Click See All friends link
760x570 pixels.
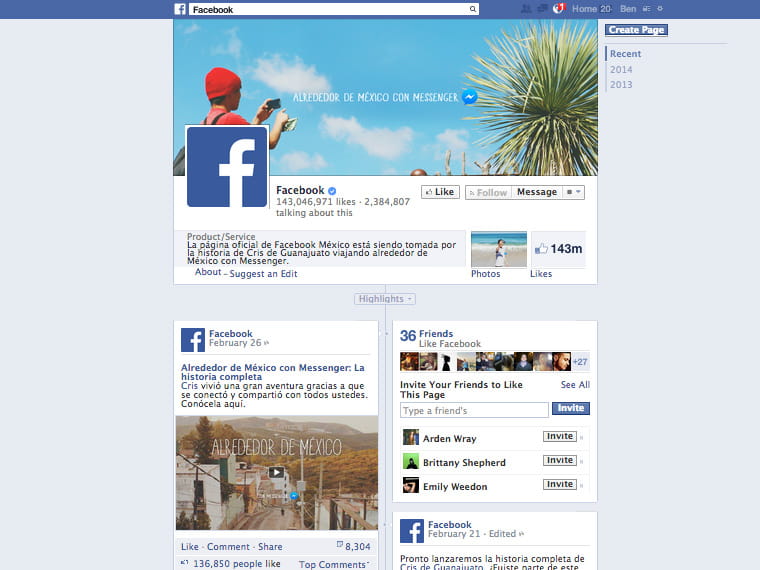(575, 385)
